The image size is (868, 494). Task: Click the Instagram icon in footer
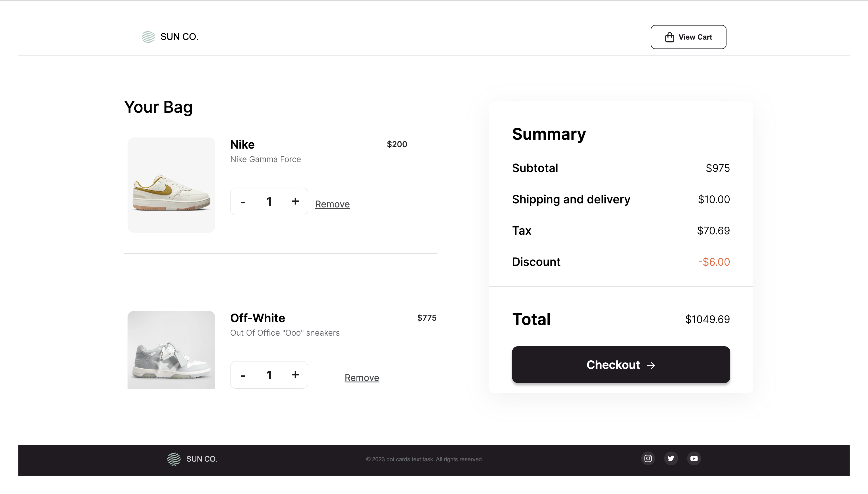(648, 458)
